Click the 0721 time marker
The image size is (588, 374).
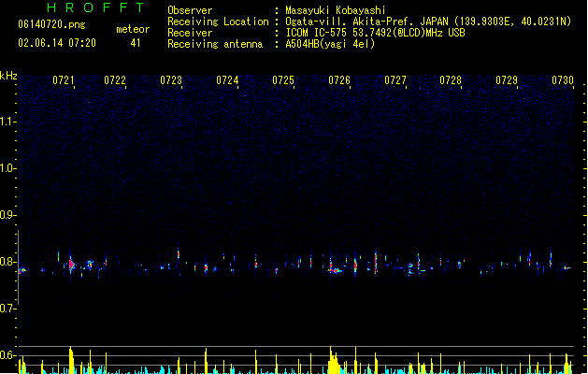point(64,80)
